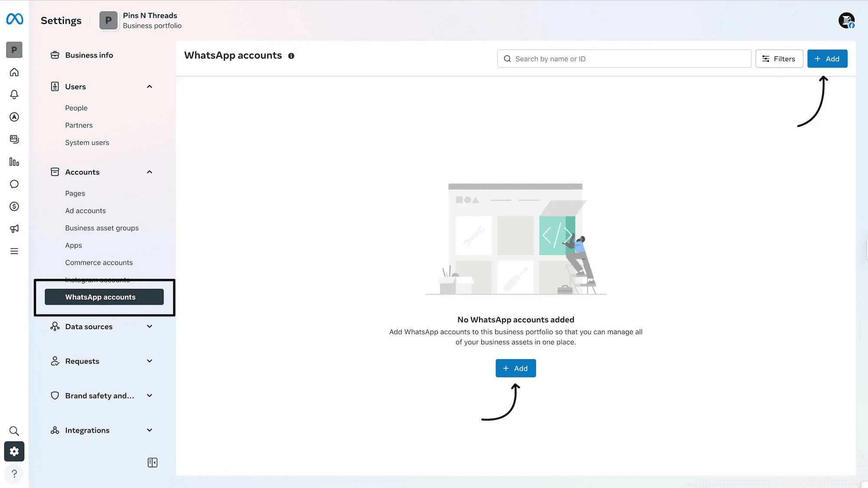
Task: Expand Brand safety chevron
Action: click(150, 396)
